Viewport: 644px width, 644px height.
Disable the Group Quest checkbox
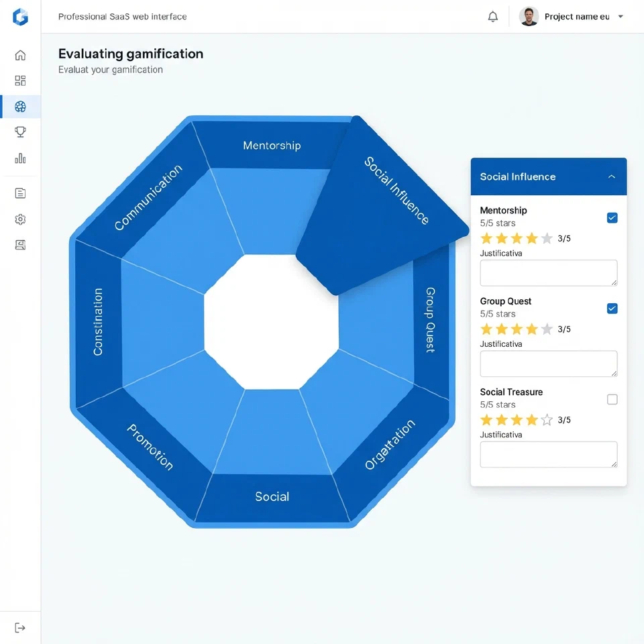pyautogui.click(x=612, y=309)
